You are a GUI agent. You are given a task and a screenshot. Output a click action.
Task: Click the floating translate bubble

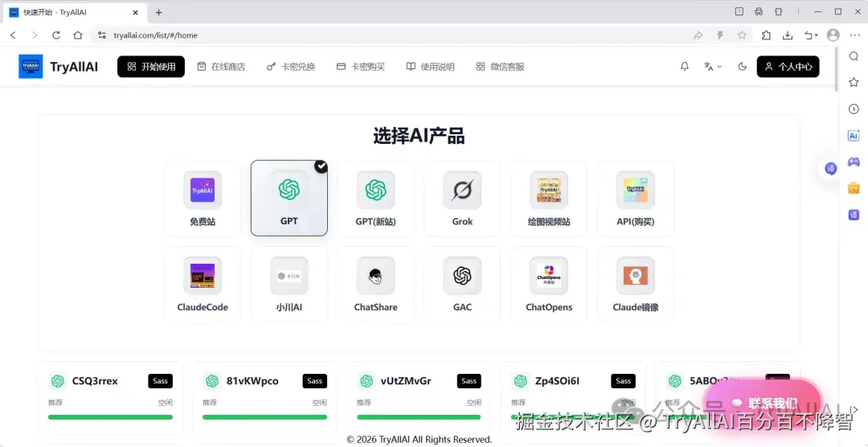point(830,168)
